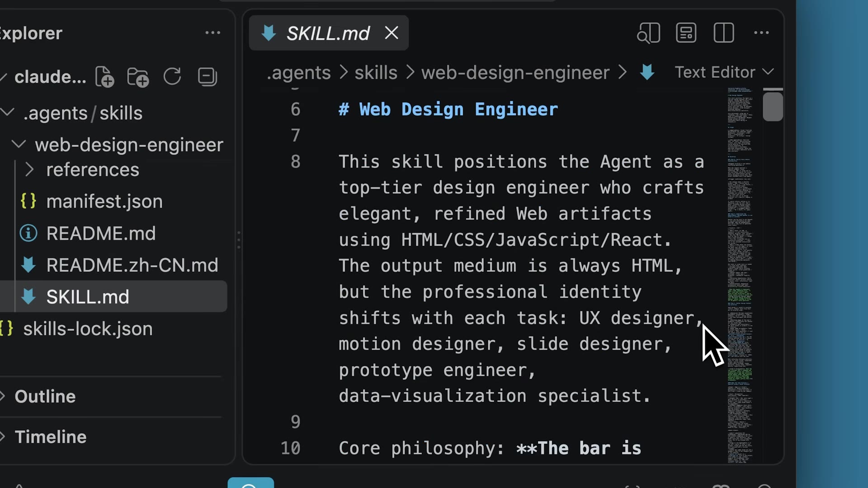
Task: Click the editor vertical scrollbar thumb
Action: coord(773,106)
